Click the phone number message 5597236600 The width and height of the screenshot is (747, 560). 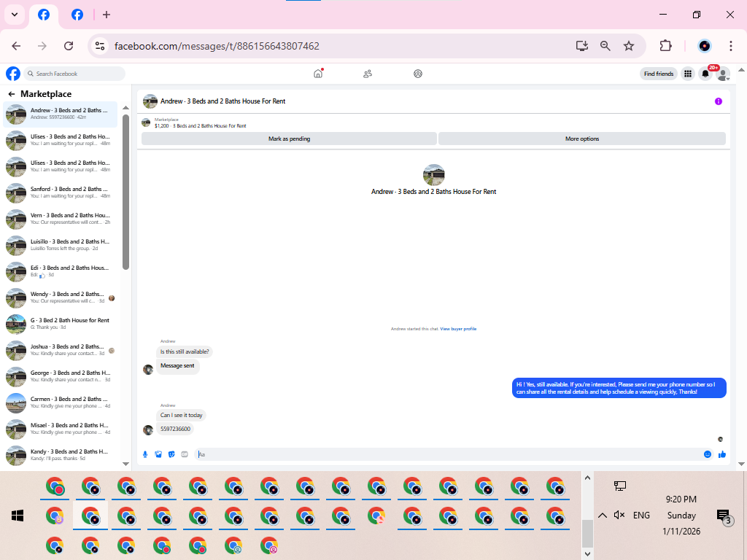pyautogui.click(x=175, y=429)
